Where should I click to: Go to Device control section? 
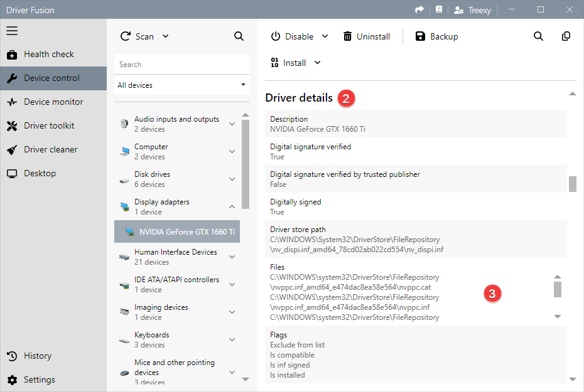[53, 78]
